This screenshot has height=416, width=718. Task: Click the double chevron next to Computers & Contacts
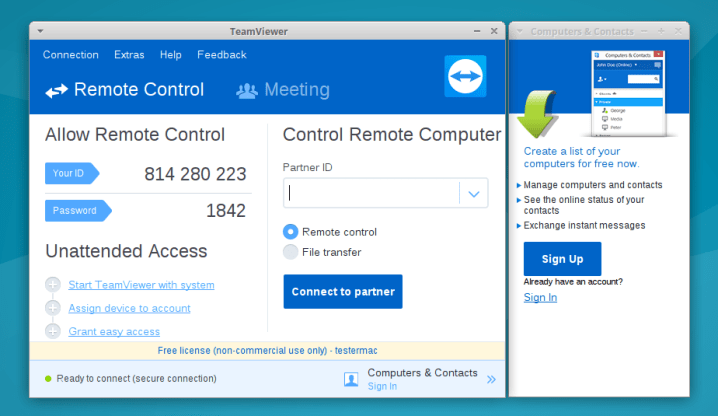pyautogui.click(x=491, y=379)
